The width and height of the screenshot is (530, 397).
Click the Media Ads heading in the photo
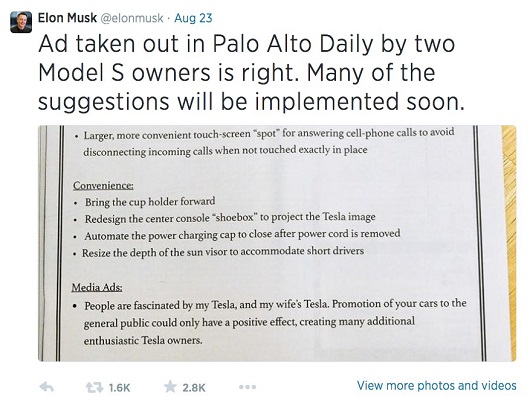click(97, 287)
